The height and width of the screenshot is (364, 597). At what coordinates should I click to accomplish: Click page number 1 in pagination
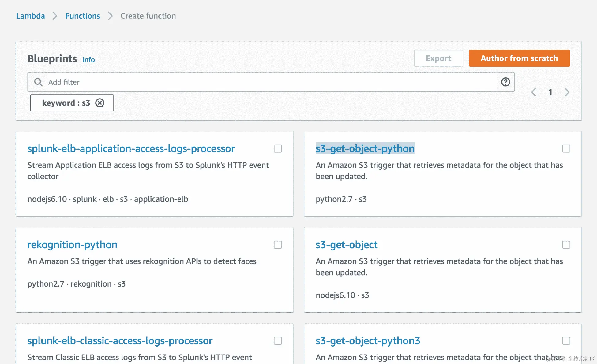click(550, 92)
